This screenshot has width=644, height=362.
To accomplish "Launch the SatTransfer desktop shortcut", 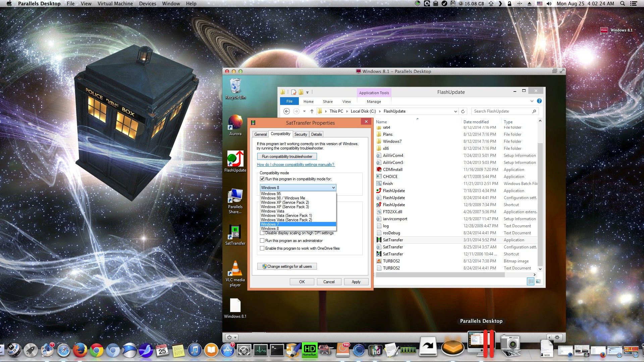I will 235,235.
